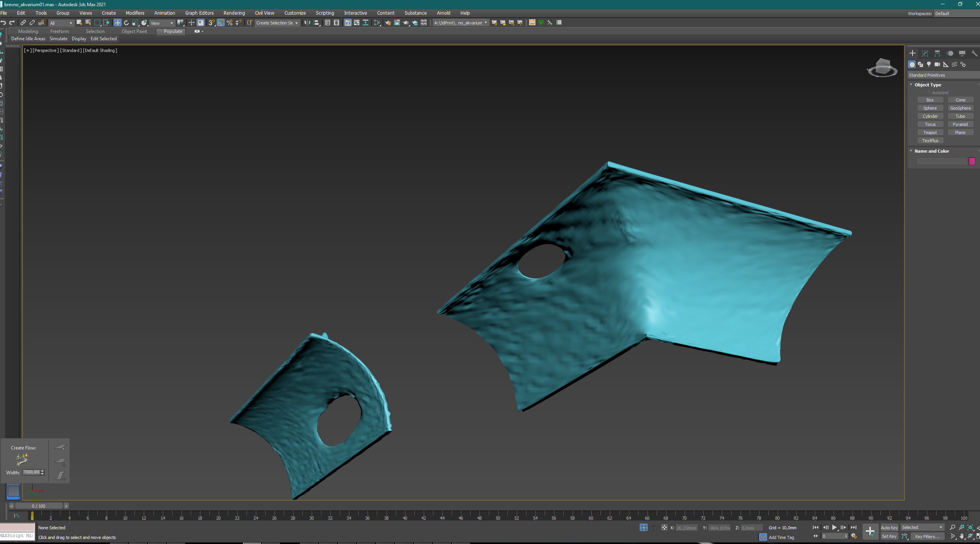The width and height of the screenshot is (980, 544).
Task: Activate the Select and Rotate tool
Action: click(x=126, y=23)
